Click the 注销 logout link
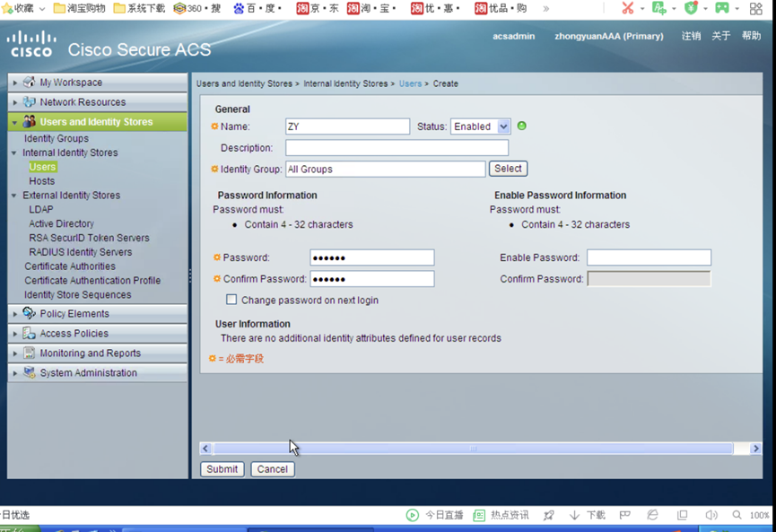The width and height of the screenshot is (776, 532). [691, 36]
